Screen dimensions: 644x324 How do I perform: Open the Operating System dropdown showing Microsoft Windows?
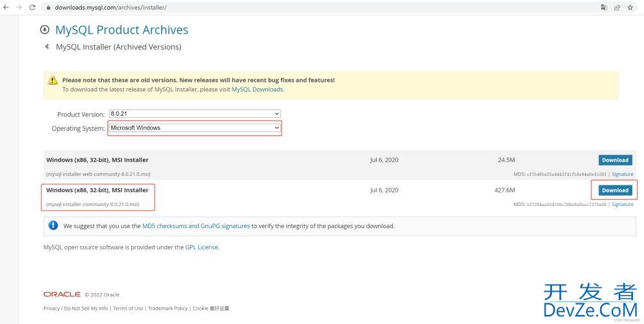coord(194,128)
